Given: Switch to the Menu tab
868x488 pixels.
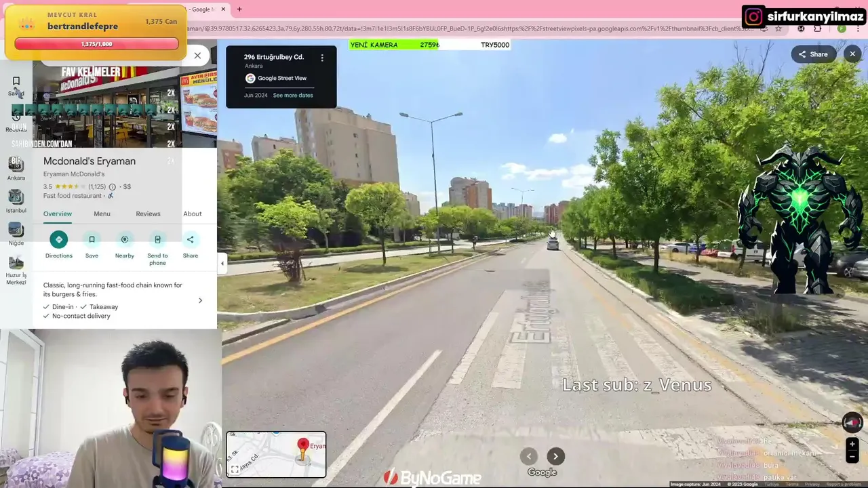Looking at the screenshot, I should pos(102,213).
